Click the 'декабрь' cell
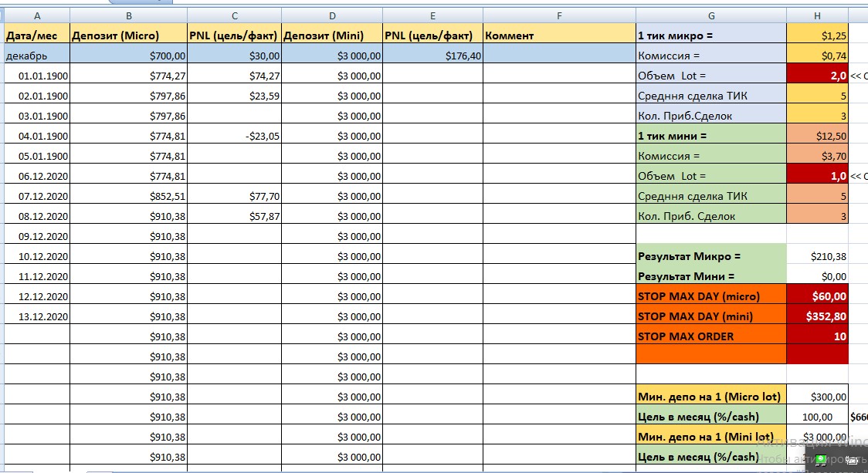Image resolution: width=868 pixels, height=473 pixels. click(37, 54)
